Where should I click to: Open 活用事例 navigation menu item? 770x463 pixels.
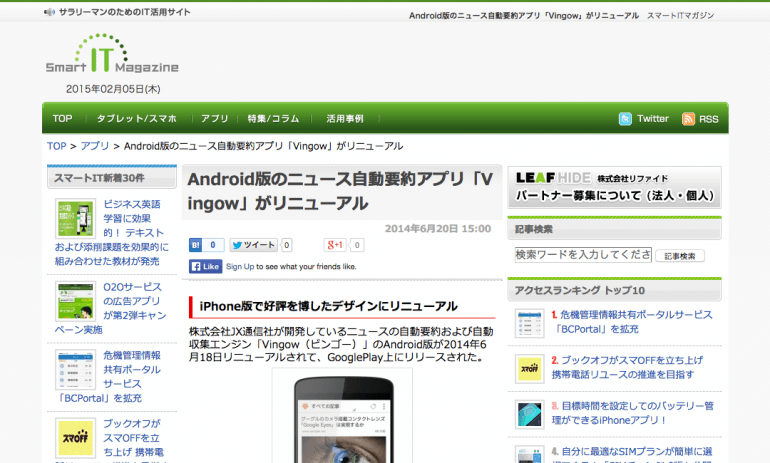tap(345, 119)
